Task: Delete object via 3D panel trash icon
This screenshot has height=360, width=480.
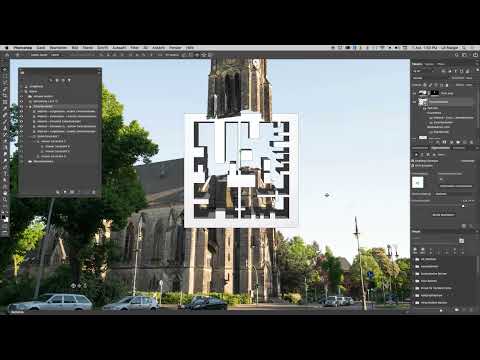Action: (x=94, y=192)
